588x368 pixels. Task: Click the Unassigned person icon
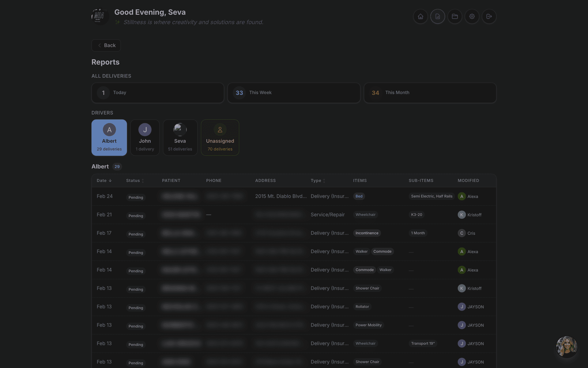[x=220, y=129]
